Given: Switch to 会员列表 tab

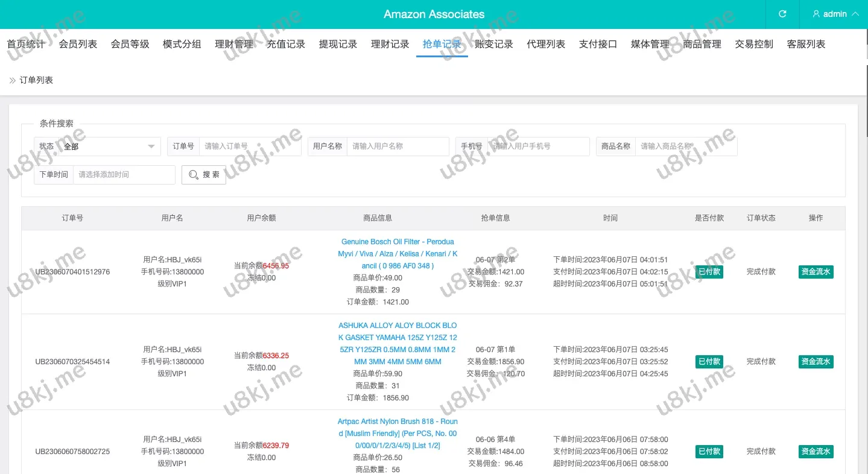Looking at the screenshot, I should click(78, 44).
